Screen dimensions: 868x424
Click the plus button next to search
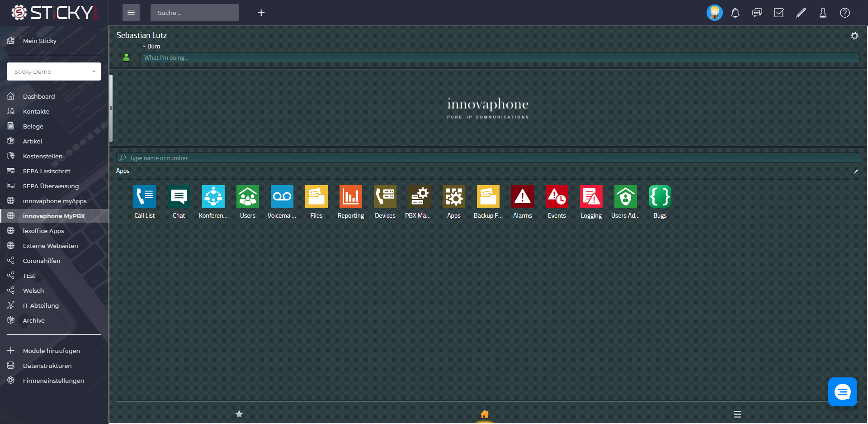point(261,13)
